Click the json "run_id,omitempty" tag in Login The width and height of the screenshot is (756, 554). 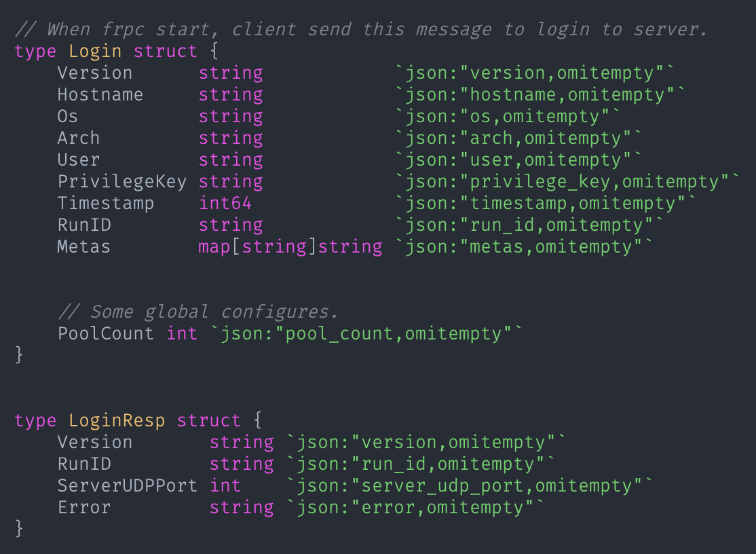point(530,225)
